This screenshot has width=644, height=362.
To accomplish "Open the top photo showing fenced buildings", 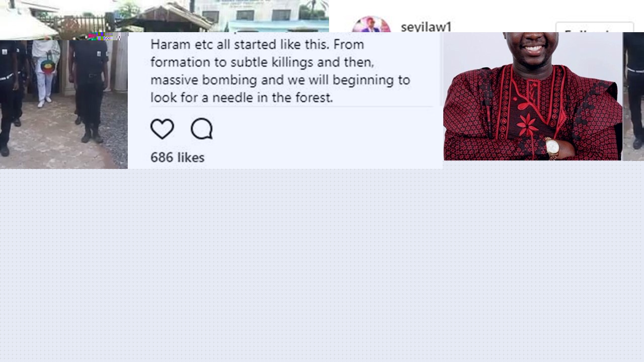I will click(x=164, y=16).
